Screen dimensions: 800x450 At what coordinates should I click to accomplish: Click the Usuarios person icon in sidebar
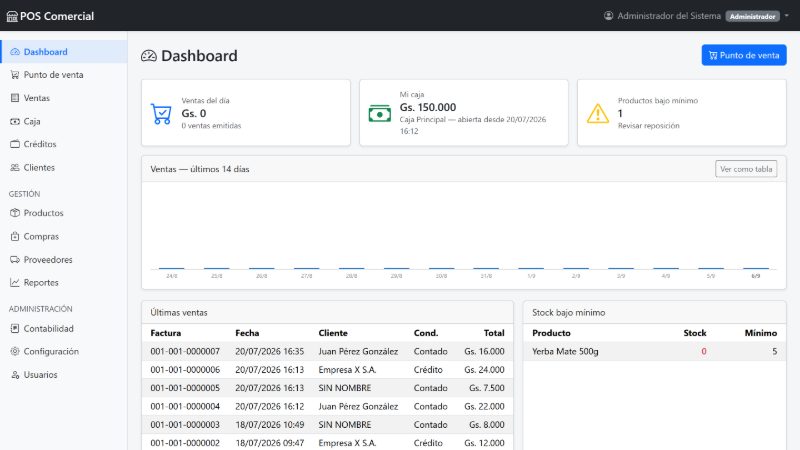point(15,375)
